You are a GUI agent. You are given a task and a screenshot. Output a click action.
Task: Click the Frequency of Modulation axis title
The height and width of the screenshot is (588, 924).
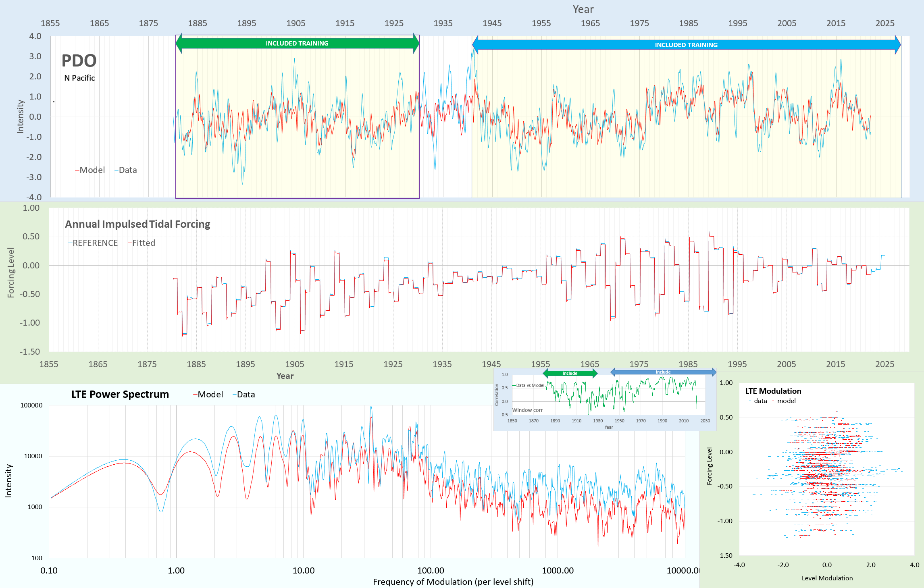tap(453, 582)
